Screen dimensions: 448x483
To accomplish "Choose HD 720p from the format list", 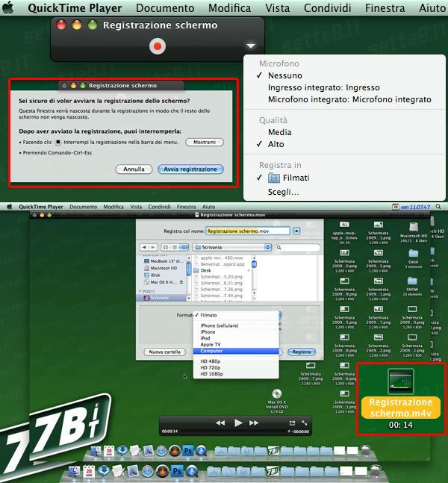I will click(211, 367).
